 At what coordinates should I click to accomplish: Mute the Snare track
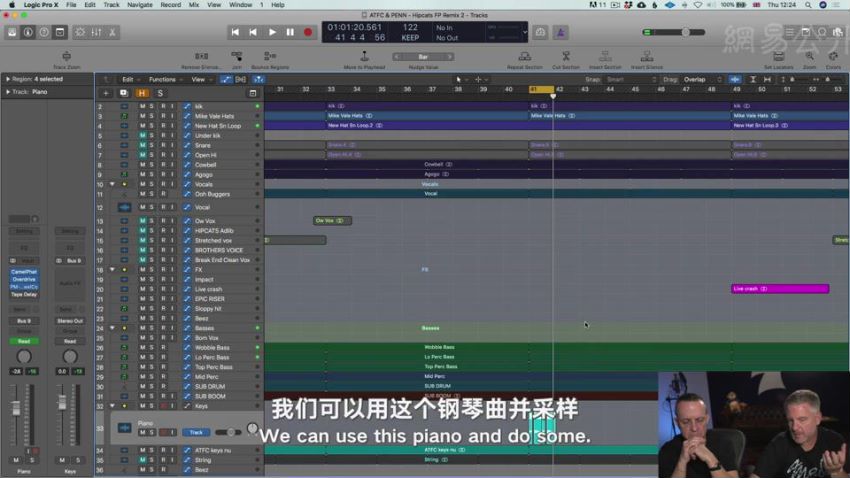(143, 145)
